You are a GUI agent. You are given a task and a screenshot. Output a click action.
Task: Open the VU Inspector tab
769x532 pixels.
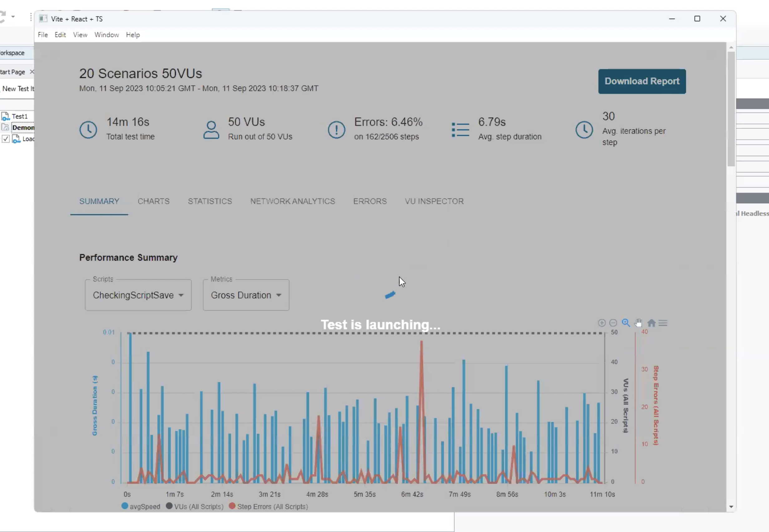point(434,201)
